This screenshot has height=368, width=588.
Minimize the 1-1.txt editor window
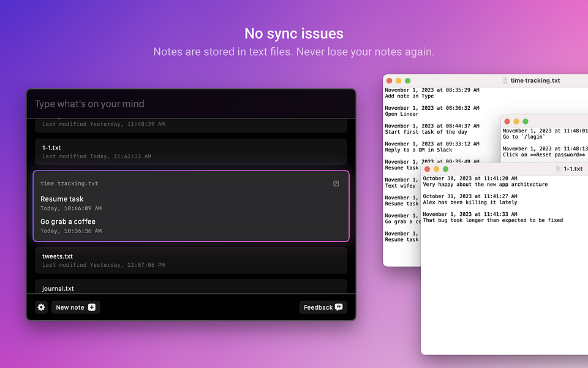(436, 169)
